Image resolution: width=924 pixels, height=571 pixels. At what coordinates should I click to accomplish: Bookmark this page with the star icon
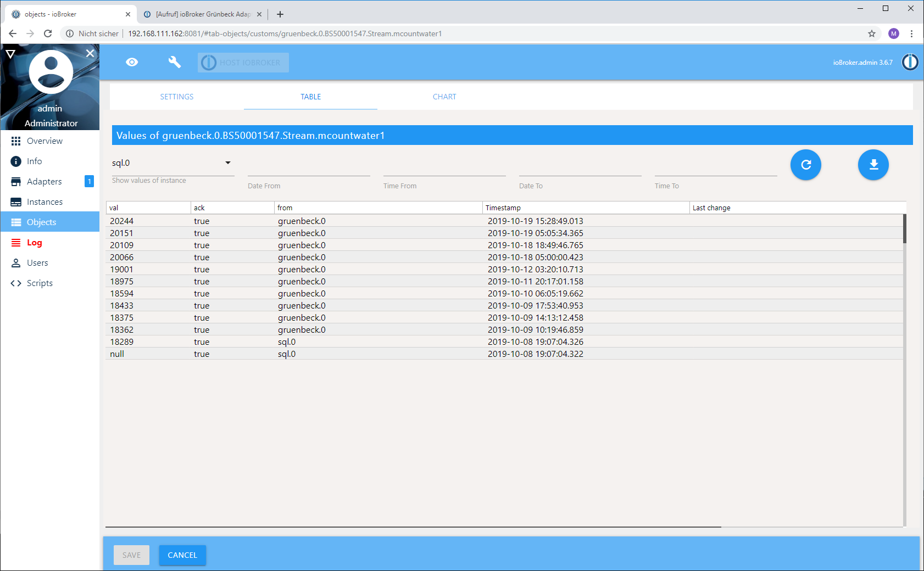coord(872,33)
